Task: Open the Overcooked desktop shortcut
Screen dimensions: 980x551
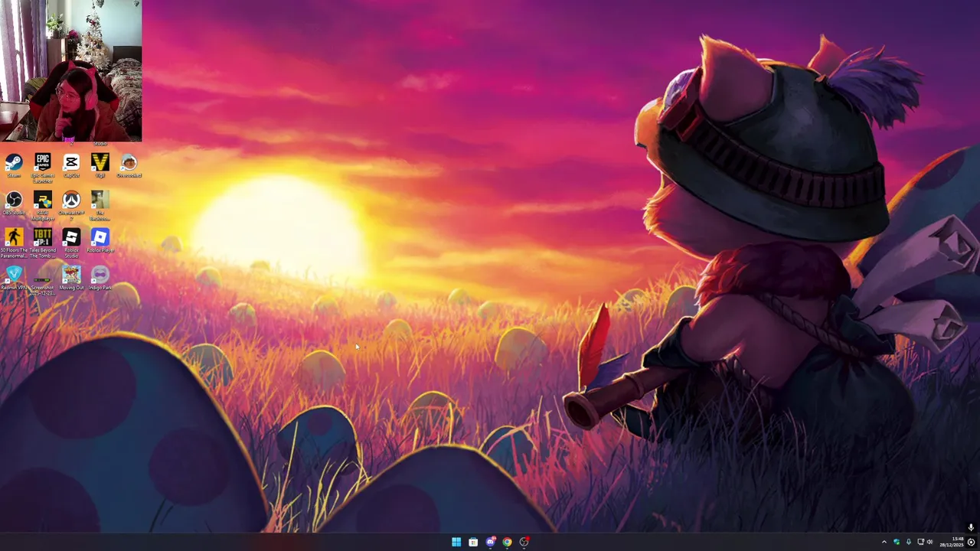Action: 129,165
